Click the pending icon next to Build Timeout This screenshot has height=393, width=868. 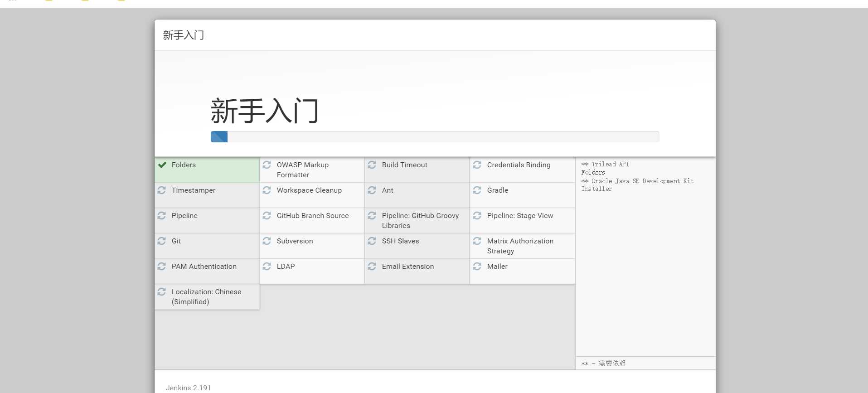(372, 165)
